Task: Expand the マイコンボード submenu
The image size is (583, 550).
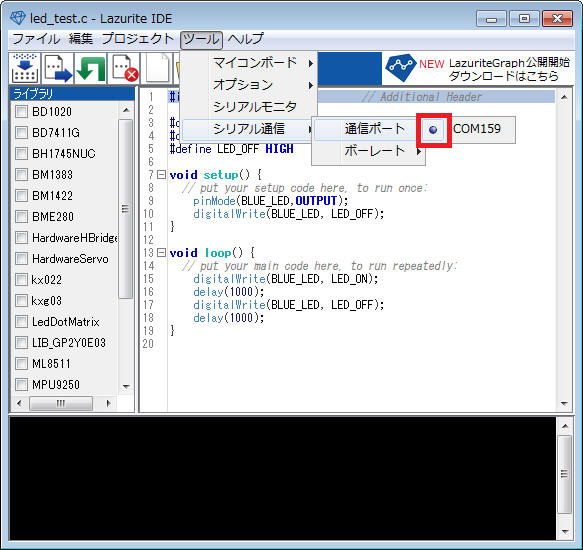Action: [249, 63]
